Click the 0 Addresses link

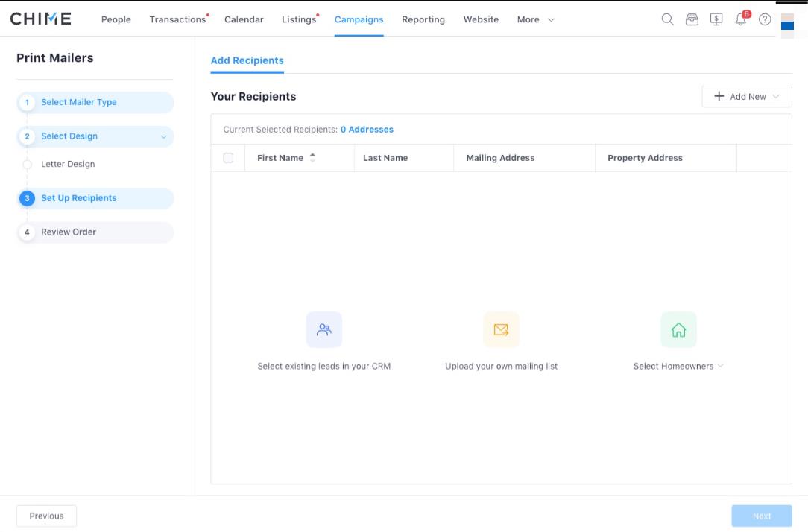coord(367,130)
